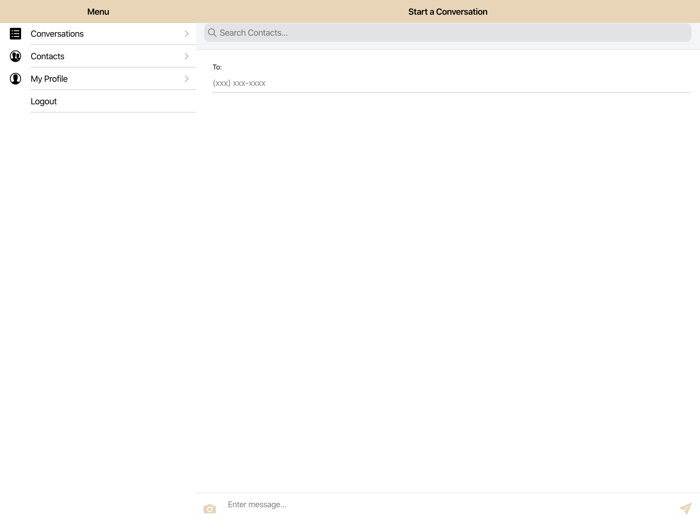Open the Conversations menu item
Viewport: 700px width, 525px height.
[57, 34]
